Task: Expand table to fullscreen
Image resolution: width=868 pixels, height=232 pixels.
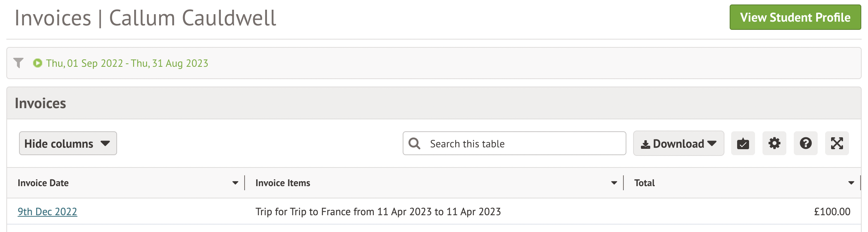Action: tap(837, 144)
